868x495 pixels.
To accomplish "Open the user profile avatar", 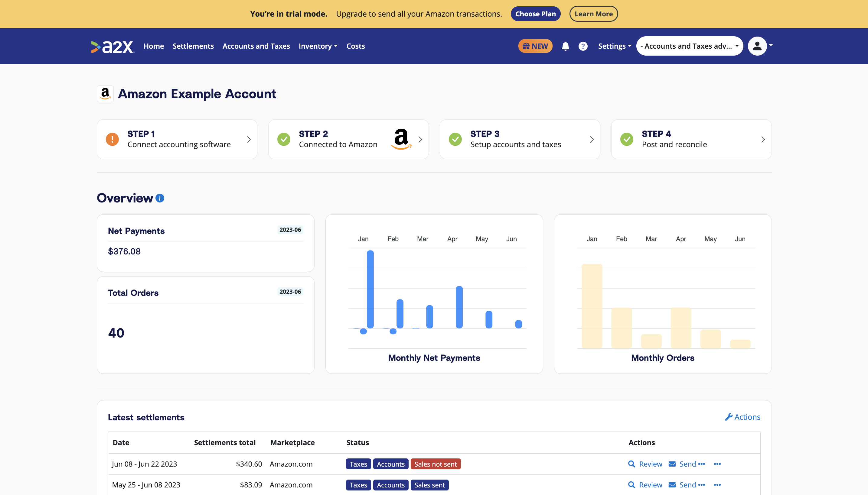I will [x=757, y=46].
